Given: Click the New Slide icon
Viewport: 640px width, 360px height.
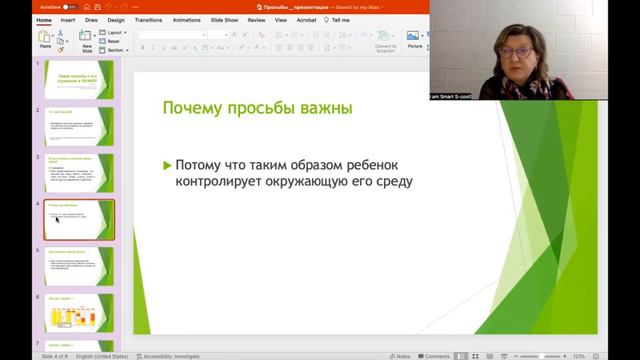Looking at the screenshot, I should [x=85, y=36].
